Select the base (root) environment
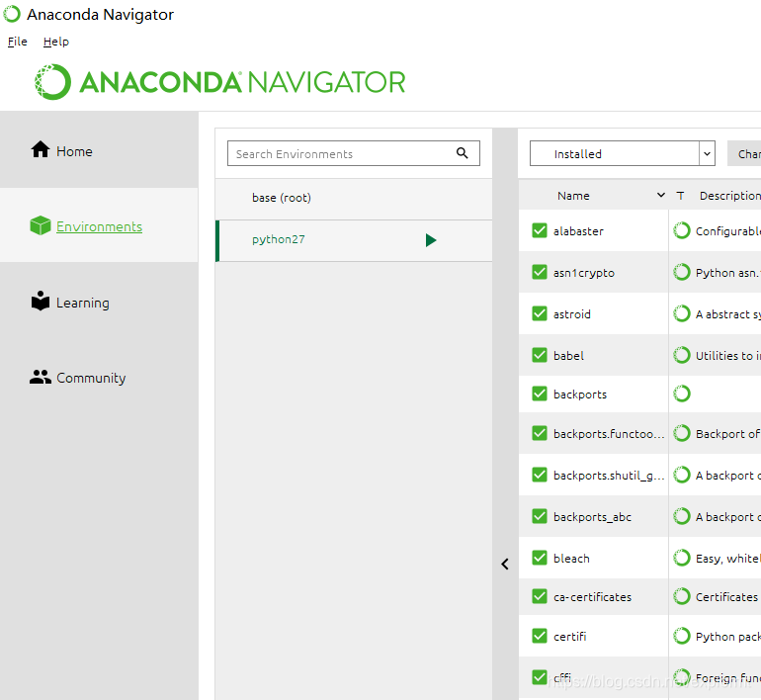This screenshot has width=761, height=700. pos(354,198)
